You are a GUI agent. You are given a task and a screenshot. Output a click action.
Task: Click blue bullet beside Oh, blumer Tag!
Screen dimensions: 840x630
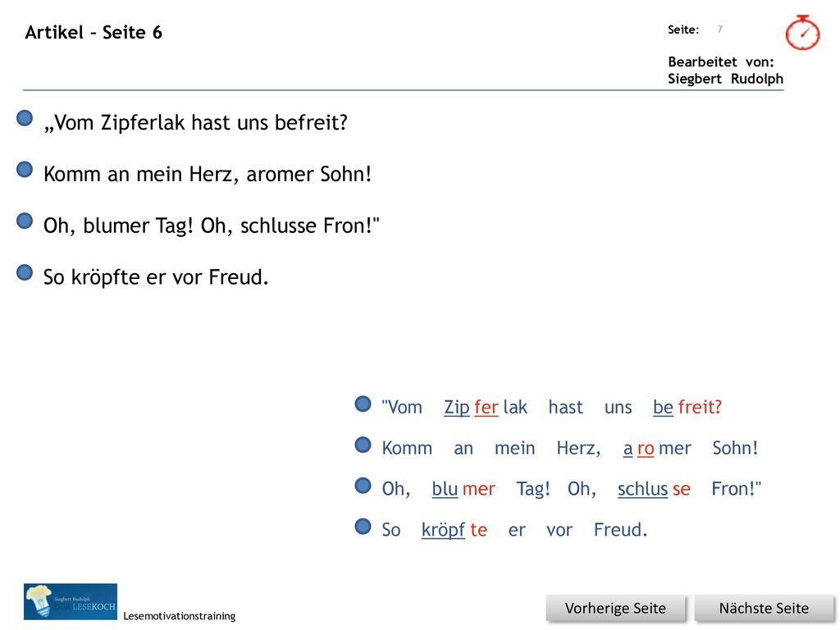pos(25,221)
